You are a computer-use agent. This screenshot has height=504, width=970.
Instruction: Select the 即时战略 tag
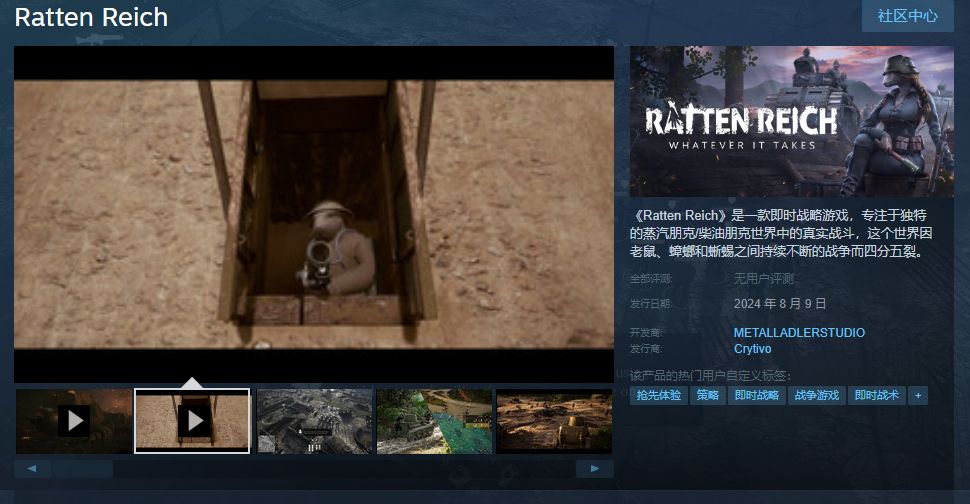pos(757,395)
